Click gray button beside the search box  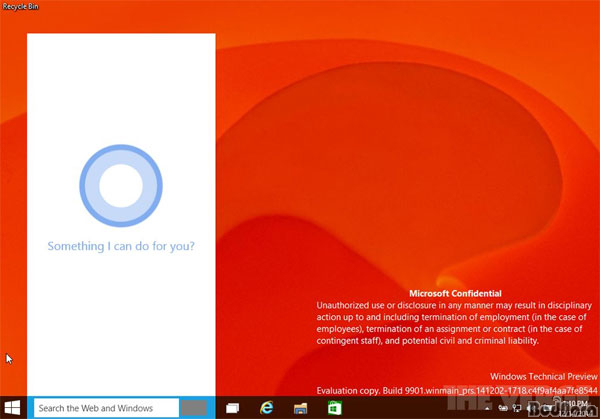point(194,408)
